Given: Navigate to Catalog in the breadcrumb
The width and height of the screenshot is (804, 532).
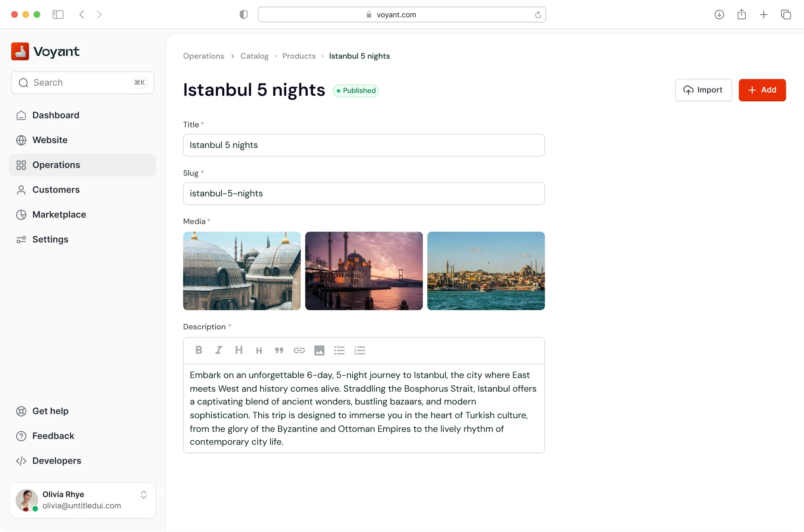Looking at the screenshot, I should 254,56.
